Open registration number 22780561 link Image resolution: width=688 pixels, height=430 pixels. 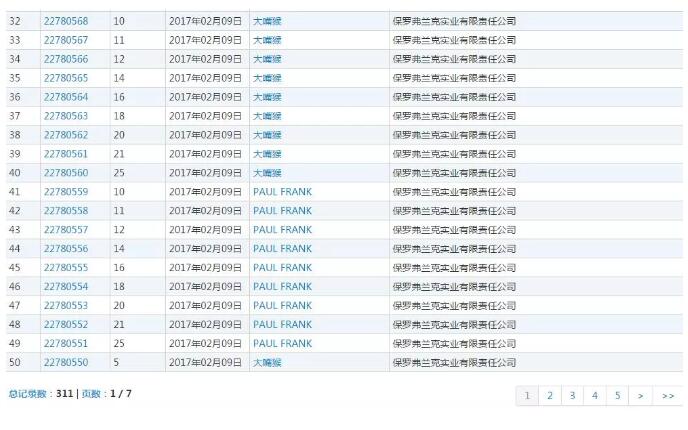tap(66, 154)
